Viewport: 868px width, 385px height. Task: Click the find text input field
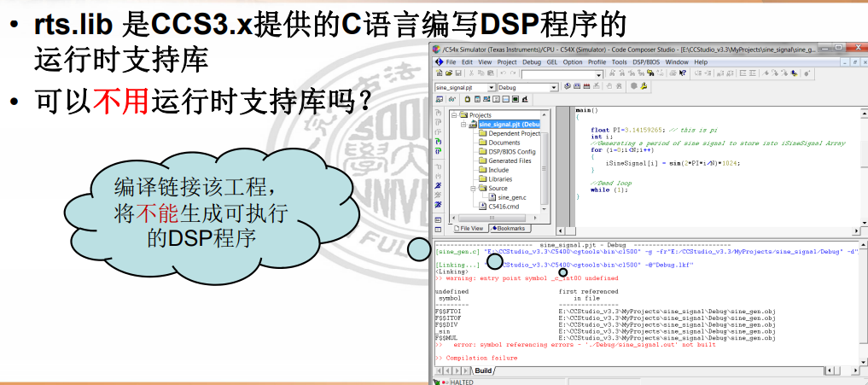[558, 75]
